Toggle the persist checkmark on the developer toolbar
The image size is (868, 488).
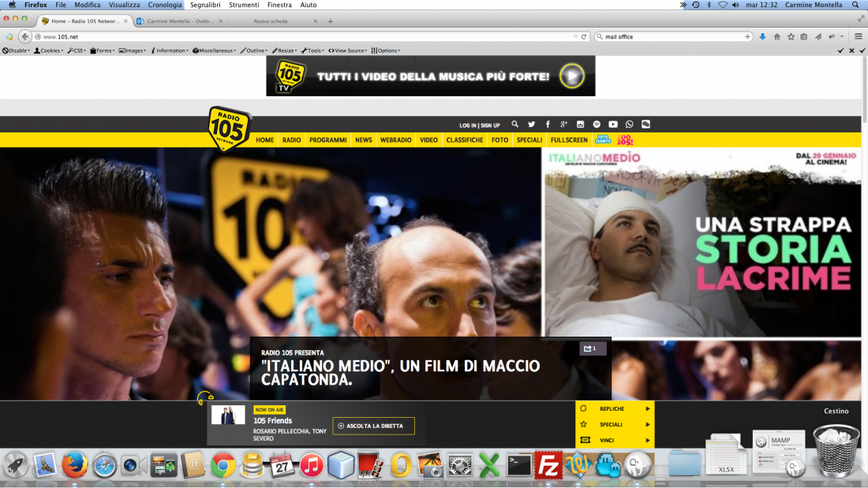click(x=840, y=50)
